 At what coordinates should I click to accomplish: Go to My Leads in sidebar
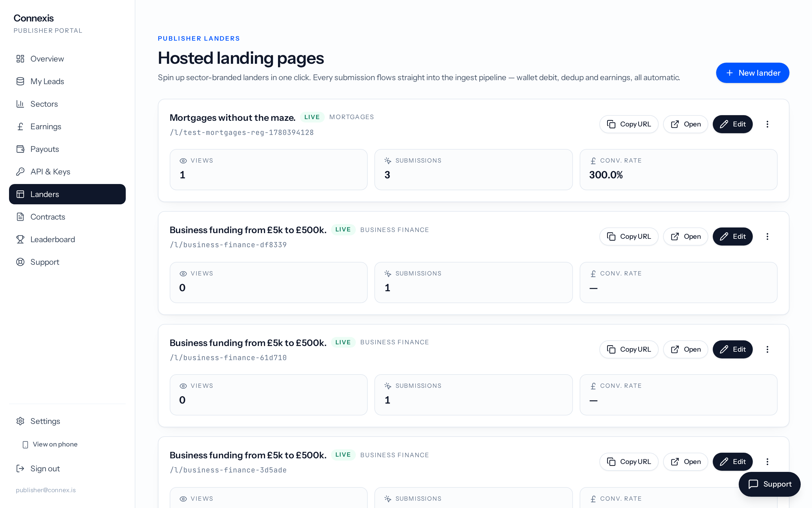pyautogui.click(x=67, y=81)
